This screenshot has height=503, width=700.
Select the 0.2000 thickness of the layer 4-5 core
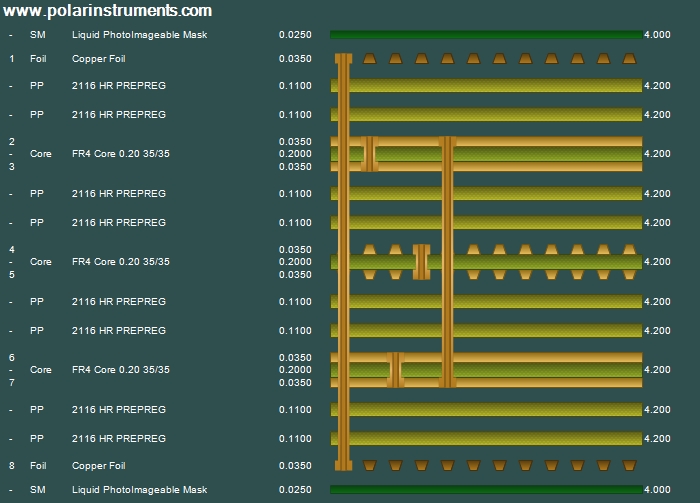(295, 262)
